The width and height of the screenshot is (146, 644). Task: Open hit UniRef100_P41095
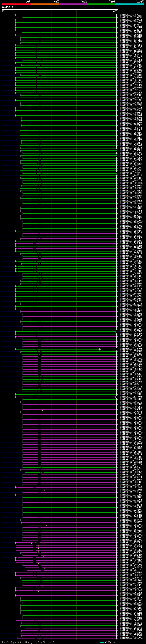point(131,48)
